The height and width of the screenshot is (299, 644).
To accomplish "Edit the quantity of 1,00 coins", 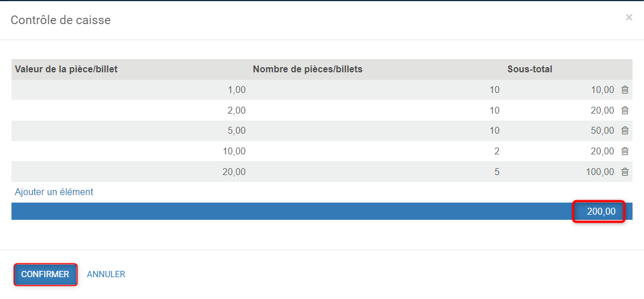I will tap(377, 90).
